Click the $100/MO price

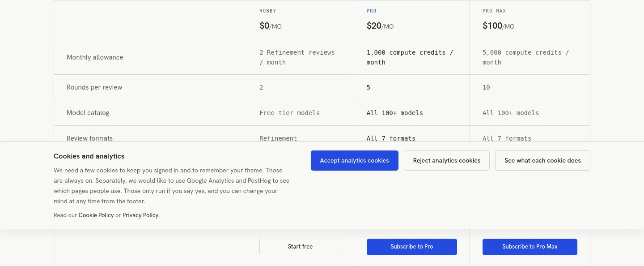click(499, 26)
